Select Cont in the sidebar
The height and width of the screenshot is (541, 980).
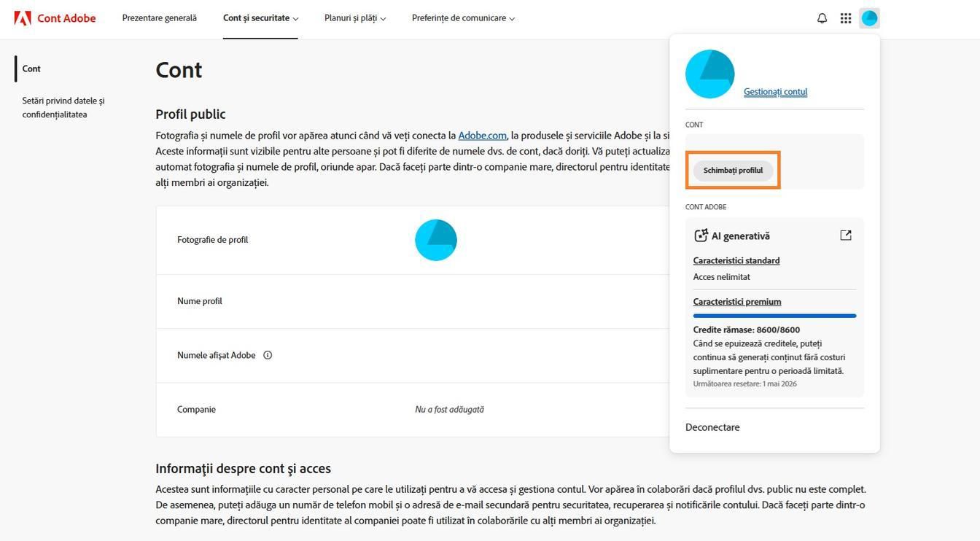point(31,69)
